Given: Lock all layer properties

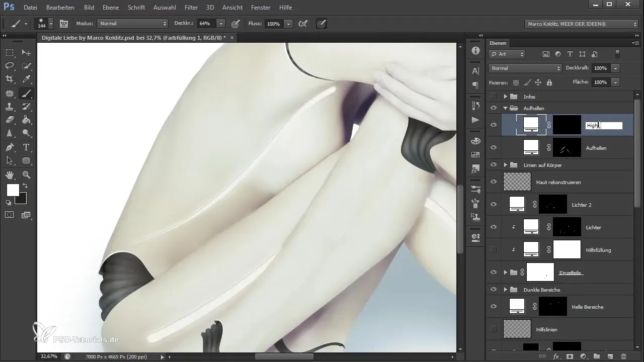Looking at the screenshot, I should tap(549, 82).
